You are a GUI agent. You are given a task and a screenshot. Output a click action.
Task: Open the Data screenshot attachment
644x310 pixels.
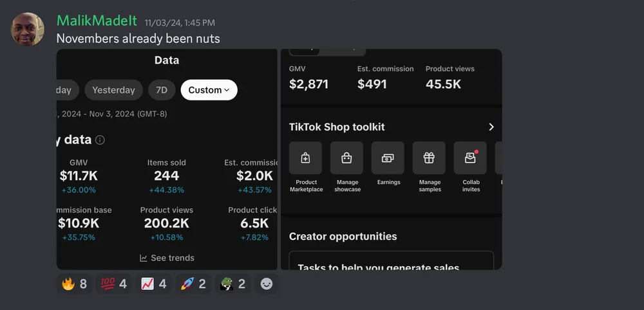point(167,159)
